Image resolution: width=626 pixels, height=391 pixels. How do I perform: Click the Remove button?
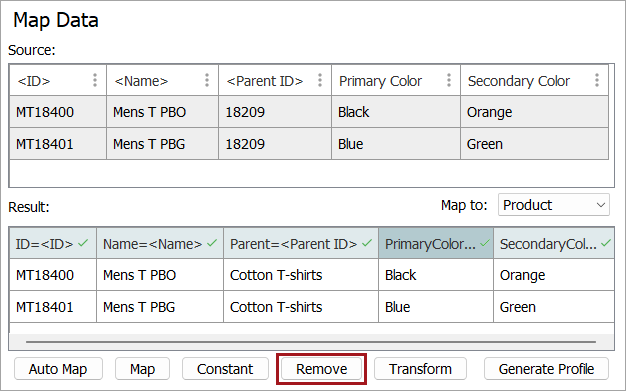pyautogui.click(x=321, y=369)
